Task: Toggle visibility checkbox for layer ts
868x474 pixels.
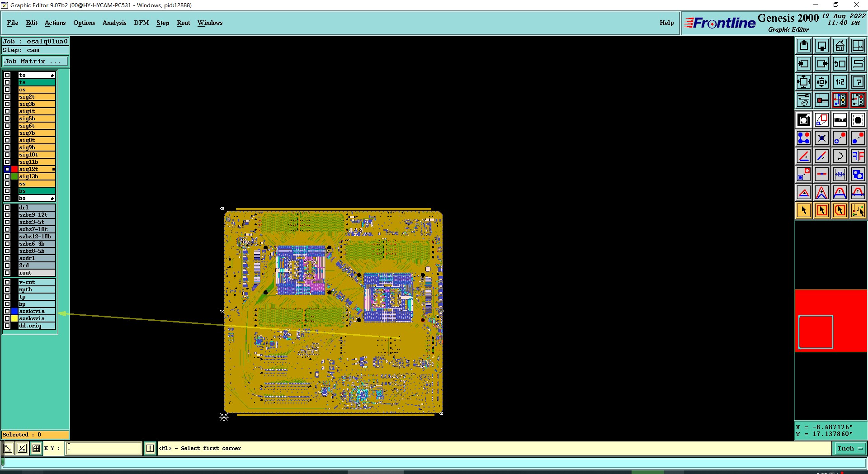Action: pos(7,82)
